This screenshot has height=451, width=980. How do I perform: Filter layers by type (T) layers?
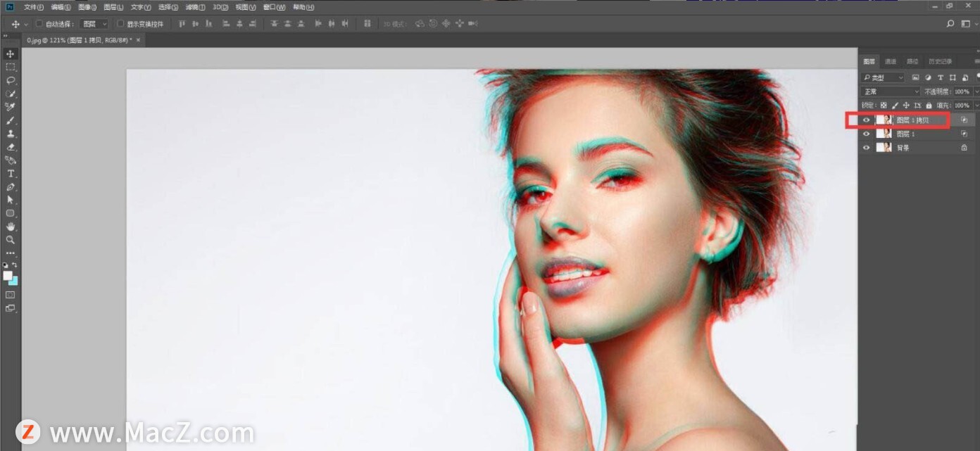941,77
